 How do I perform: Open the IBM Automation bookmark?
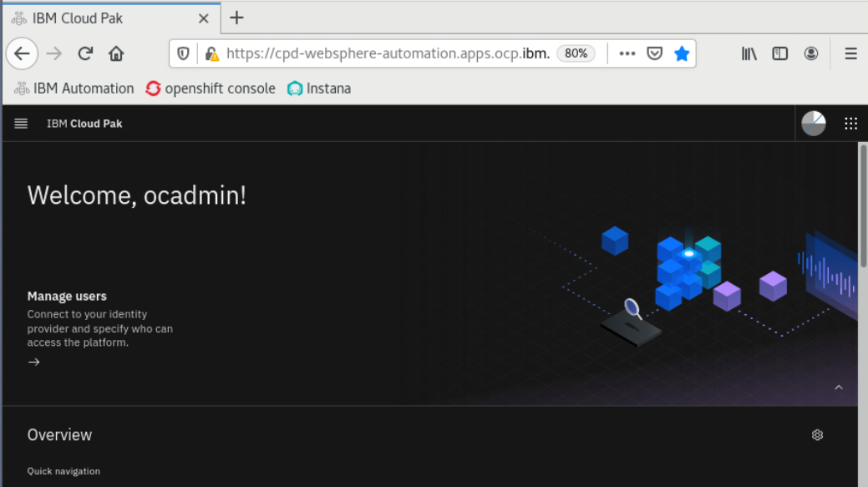coord(74,88)
